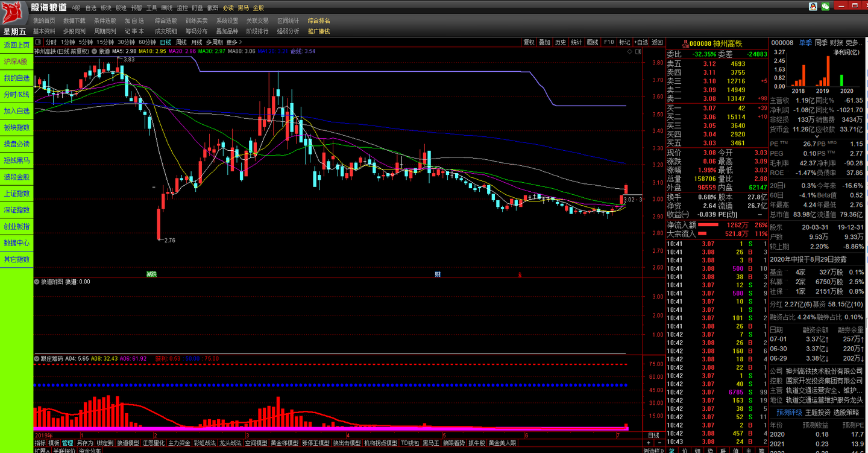Select 管理 indicator tab

point(68,443)
